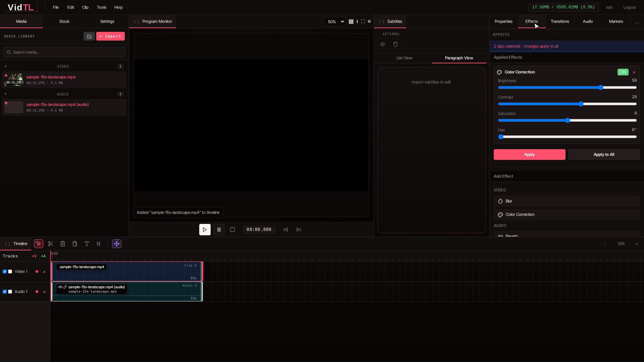Zoom in timeline with plus button

(637, 244)
